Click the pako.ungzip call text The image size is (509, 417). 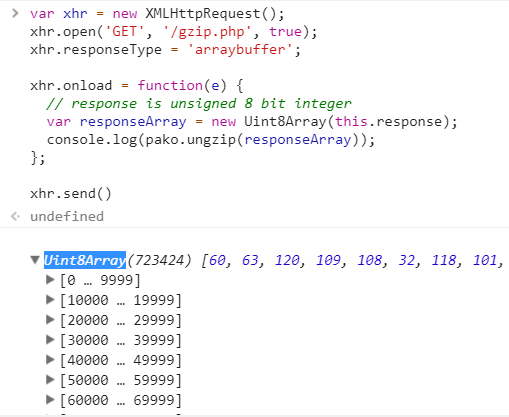[x=191, y=140]
